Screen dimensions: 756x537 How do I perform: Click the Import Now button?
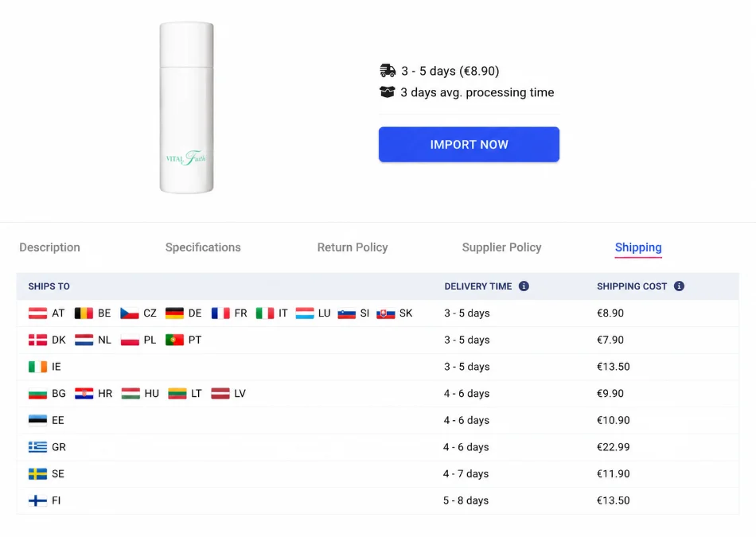pos(470,145)
